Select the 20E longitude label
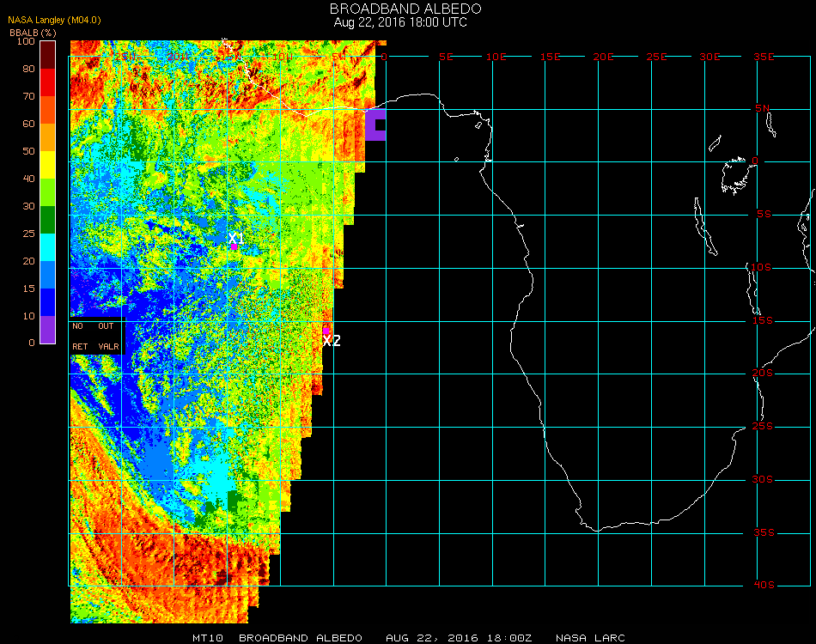 tap(604, 57)
